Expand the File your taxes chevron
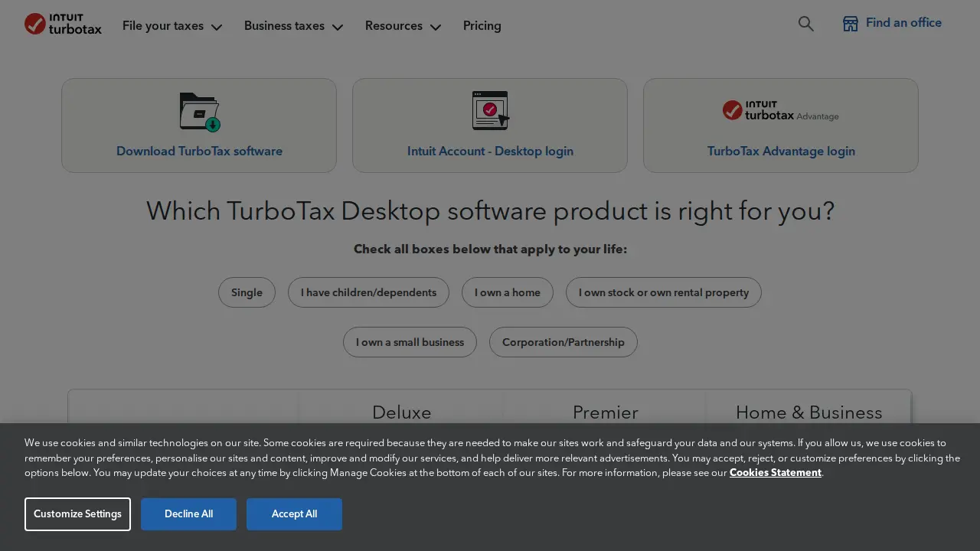 pyautogui.click(x=217, y=27)
